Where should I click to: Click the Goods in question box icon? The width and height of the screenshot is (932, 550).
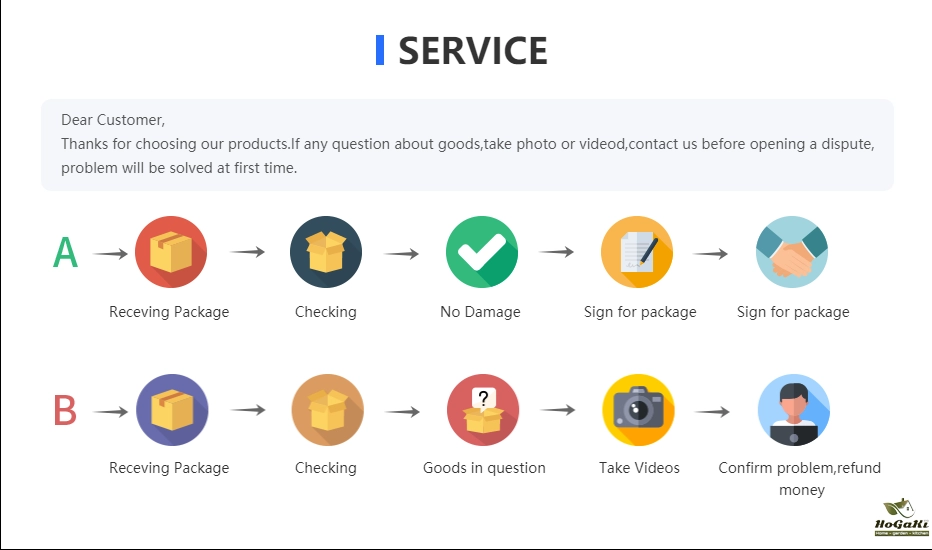coord(483,410)
